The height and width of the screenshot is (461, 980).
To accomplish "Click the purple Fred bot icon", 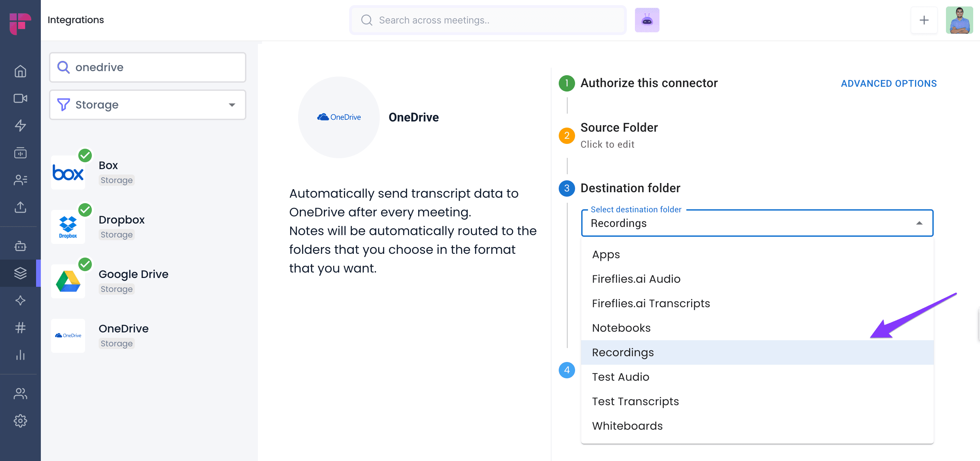I will (647, 20).
